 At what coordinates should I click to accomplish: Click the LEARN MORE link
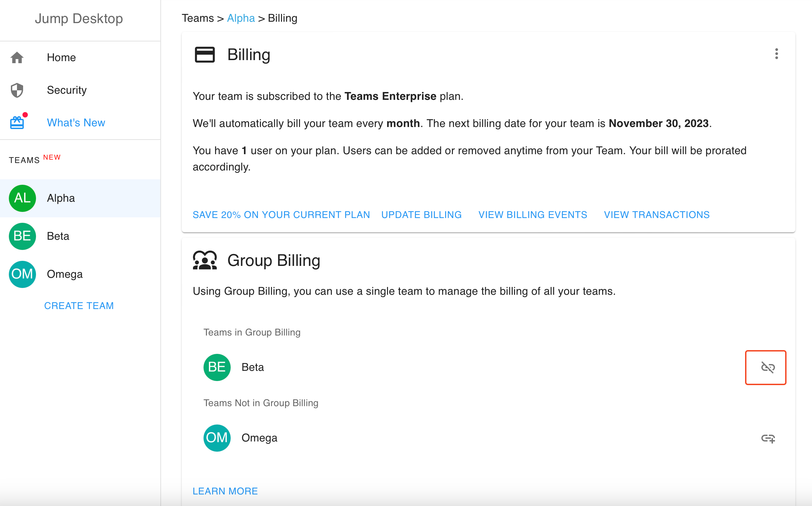pyautogui.click(x=225, y=491)
